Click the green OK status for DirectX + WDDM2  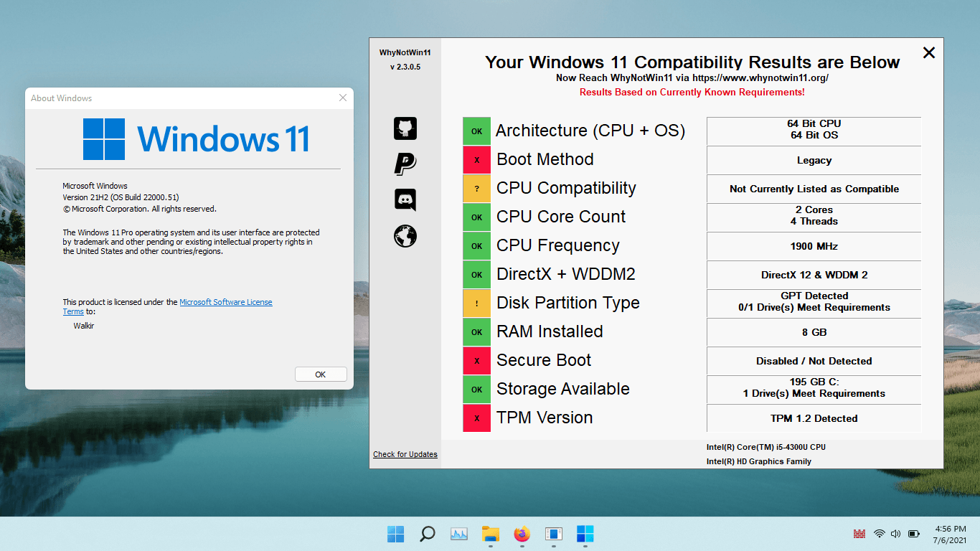click(x=476, y=275)
